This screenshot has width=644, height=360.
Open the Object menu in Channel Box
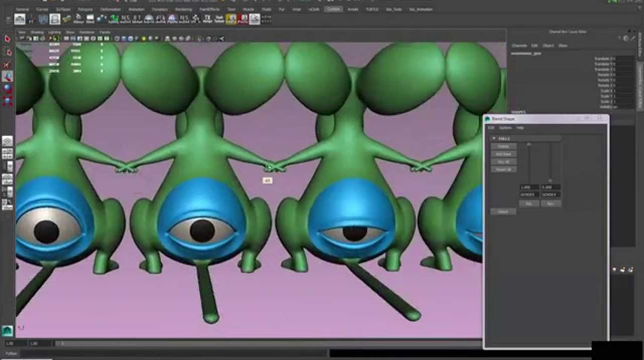[x=548, y=46]
